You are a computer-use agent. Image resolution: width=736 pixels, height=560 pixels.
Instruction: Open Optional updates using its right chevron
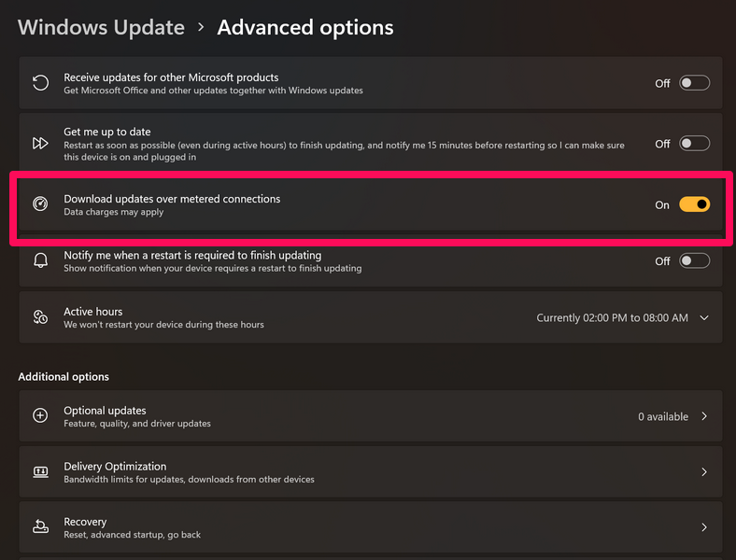pos(704,416)
